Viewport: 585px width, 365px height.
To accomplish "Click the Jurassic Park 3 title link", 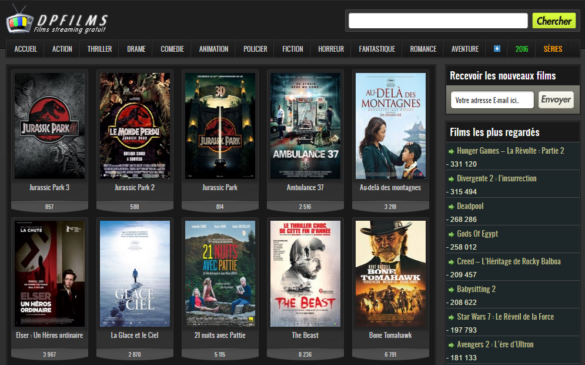I will coord(49,187).
